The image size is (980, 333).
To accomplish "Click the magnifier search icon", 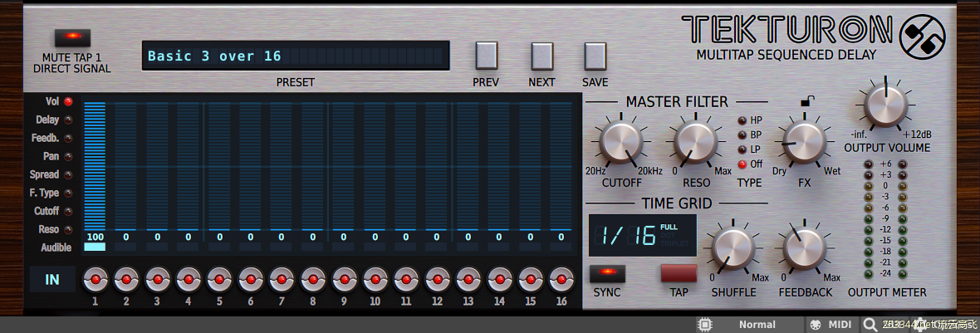I will pyautogui.click(x=870, y=324).
